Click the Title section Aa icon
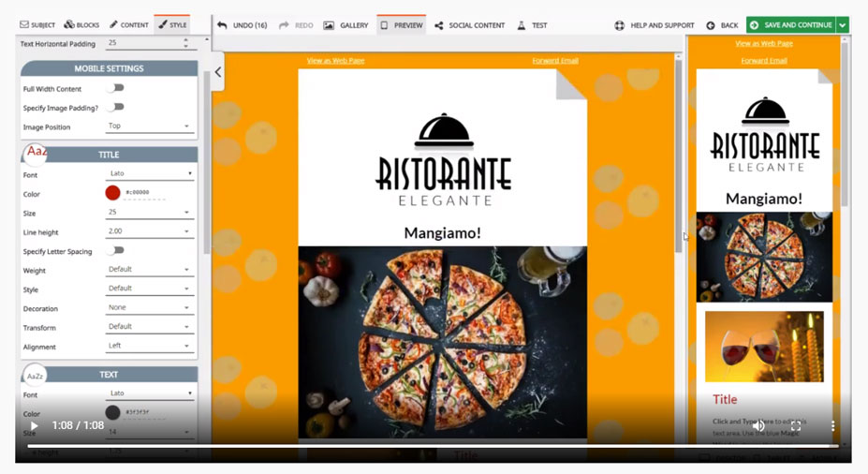This screenshot has height=474, width=868. (35, 154)
